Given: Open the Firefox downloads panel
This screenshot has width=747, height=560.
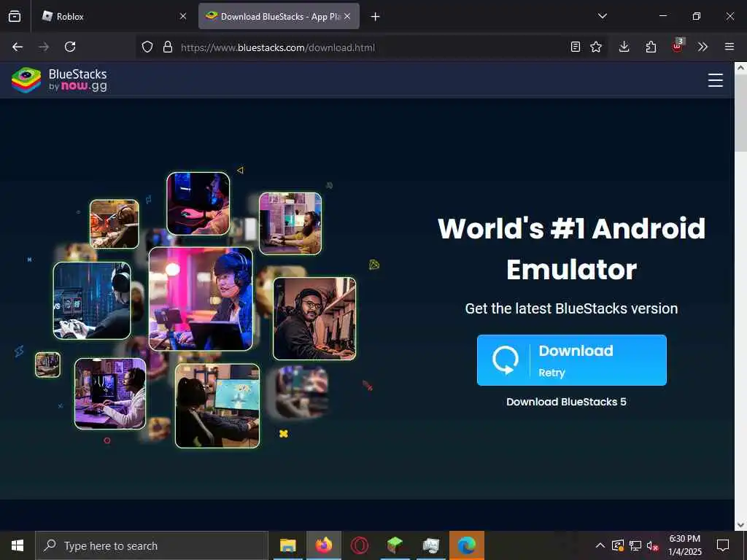Looking at the screenshot, I should pos(624,47).
